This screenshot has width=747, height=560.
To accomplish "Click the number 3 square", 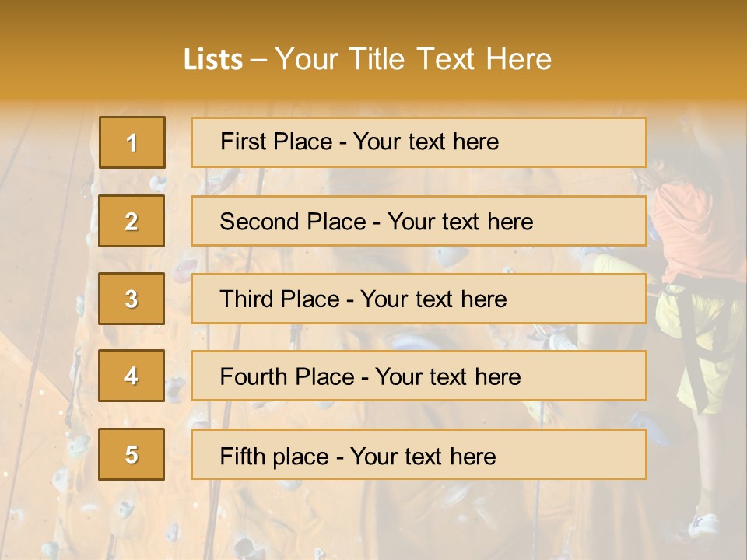I will (132, 299).
